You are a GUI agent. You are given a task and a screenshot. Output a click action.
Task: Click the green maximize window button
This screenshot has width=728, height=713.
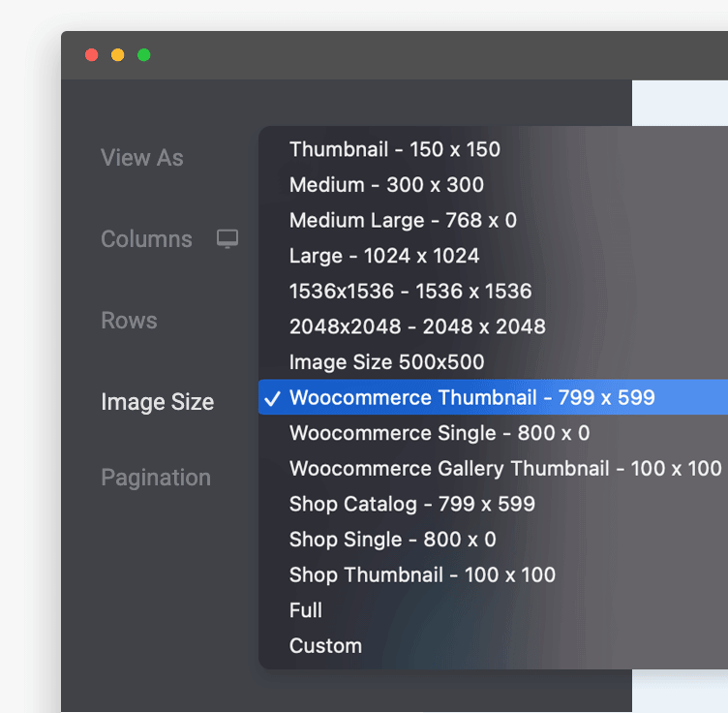(144, 55)
